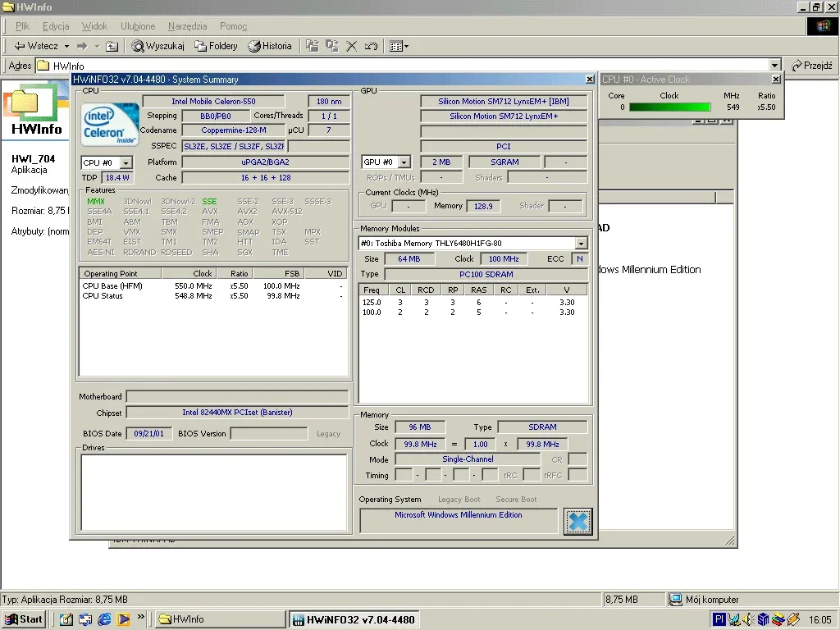Open the Widok menu
This screenshot has width=840, height=630.
click(x=94, y=26)
